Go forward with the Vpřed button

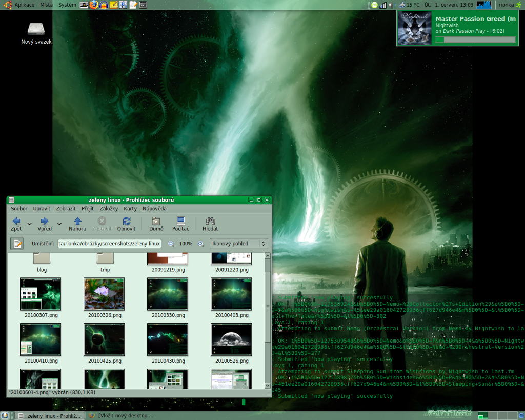coord(45,224)
